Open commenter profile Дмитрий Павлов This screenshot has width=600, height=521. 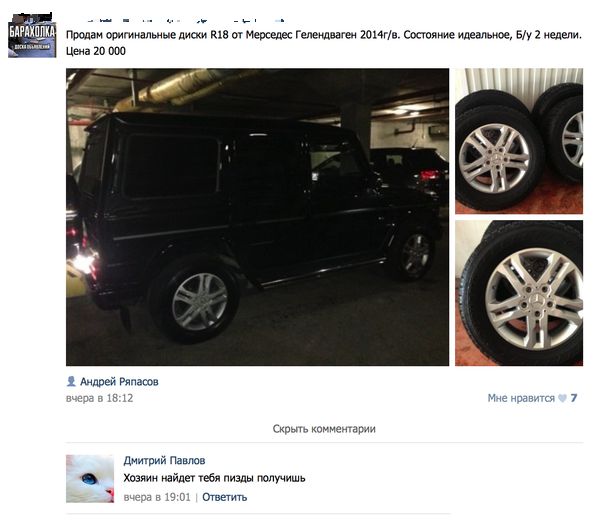(164, 460)
